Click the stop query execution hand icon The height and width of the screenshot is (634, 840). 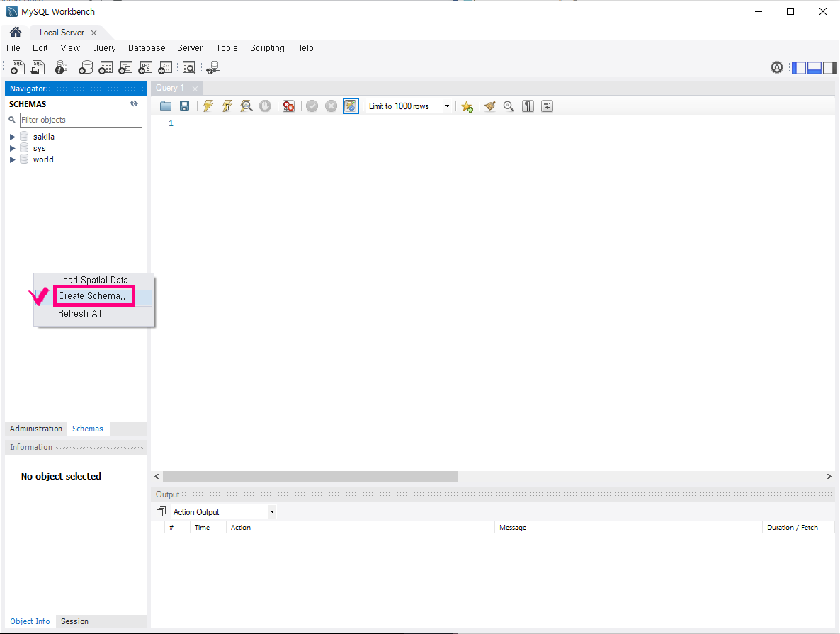(x=265, y=106)
